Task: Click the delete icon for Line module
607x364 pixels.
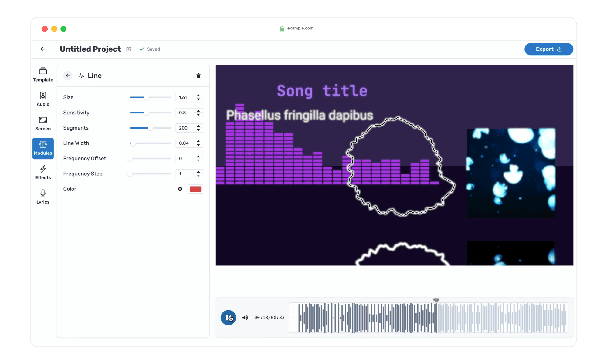Action: coord(198,76)
